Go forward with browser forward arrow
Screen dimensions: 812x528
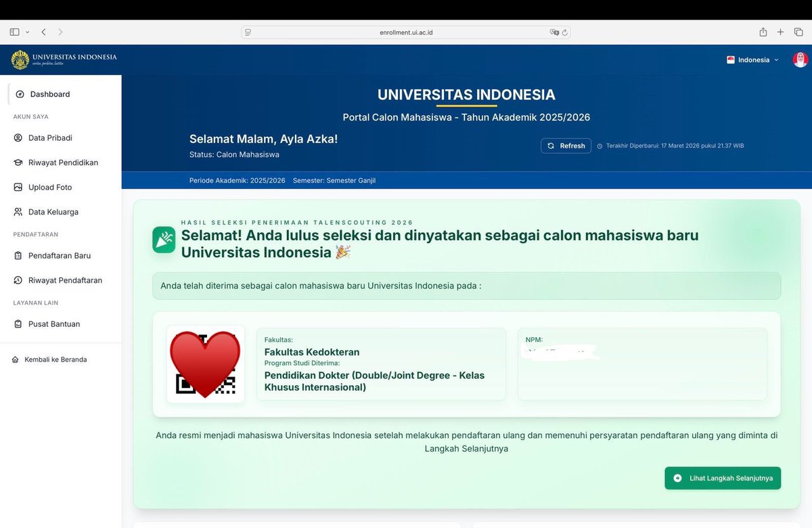(61, 32)
